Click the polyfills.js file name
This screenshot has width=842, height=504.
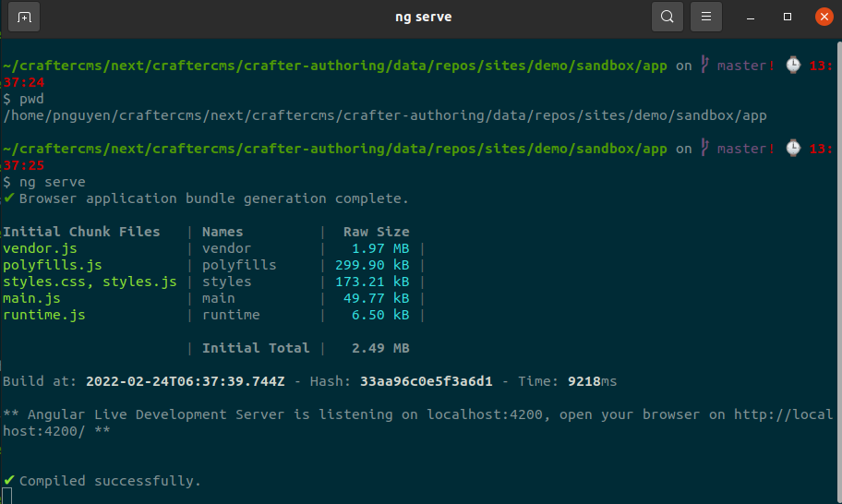[52, 265]
